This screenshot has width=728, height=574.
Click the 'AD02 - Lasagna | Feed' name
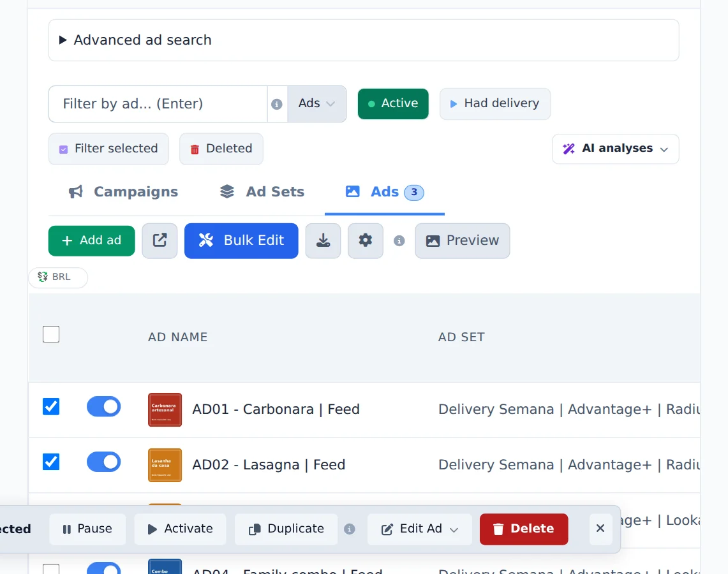click(x=269, y=464)
